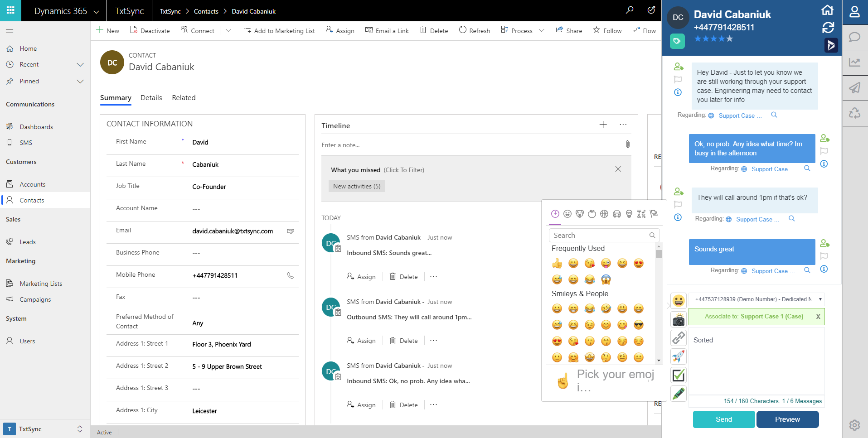Click the camera icon in message composer

coord(678,320)
